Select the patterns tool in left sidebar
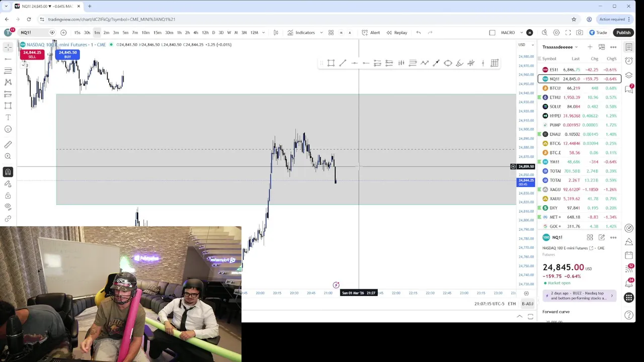This screenshot has height=362, width=644. 8,82
